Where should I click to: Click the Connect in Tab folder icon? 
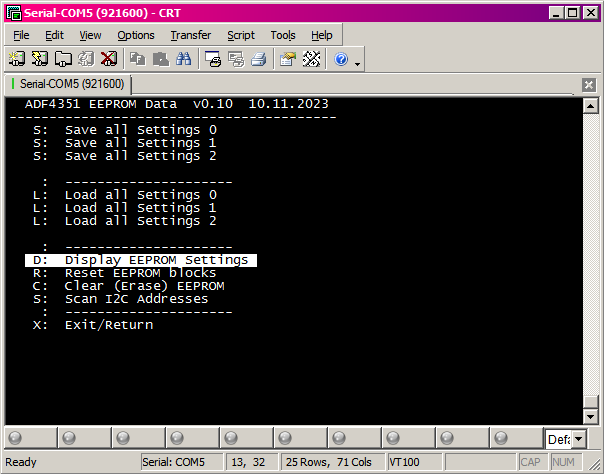pyautogui.click(x=63, y=59)
